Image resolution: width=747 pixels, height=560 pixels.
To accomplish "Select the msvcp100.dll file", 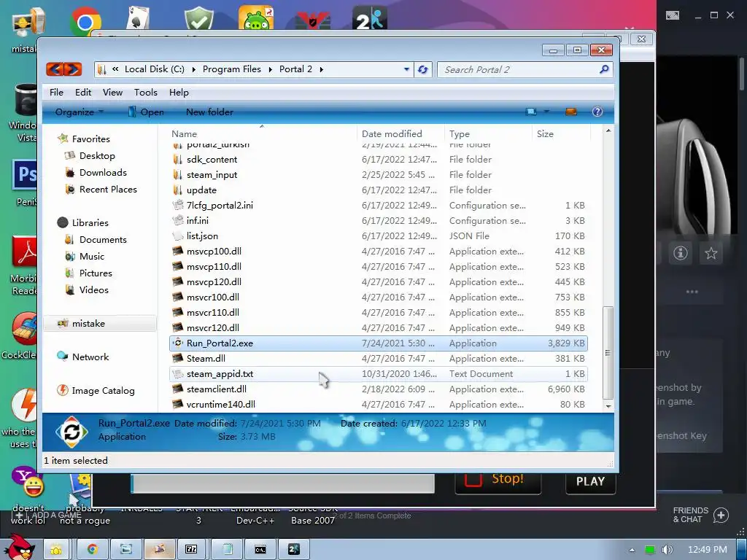I will point(379,251).
